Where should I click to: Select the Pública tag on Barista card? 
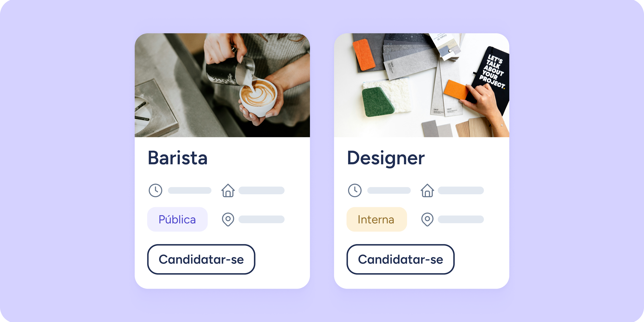(177, 219)
